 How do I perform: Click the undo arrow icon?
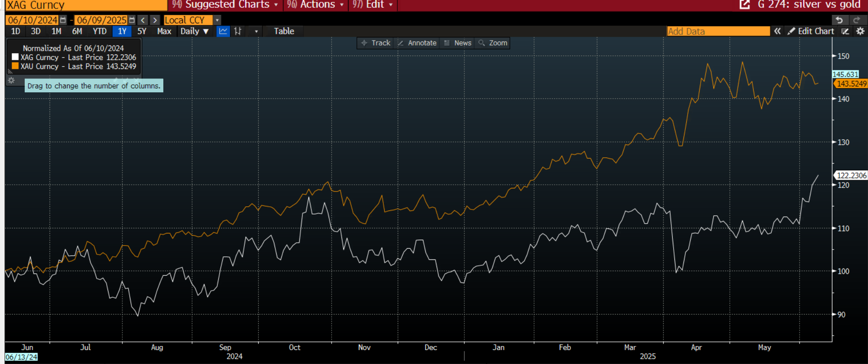tap(839, 20)
